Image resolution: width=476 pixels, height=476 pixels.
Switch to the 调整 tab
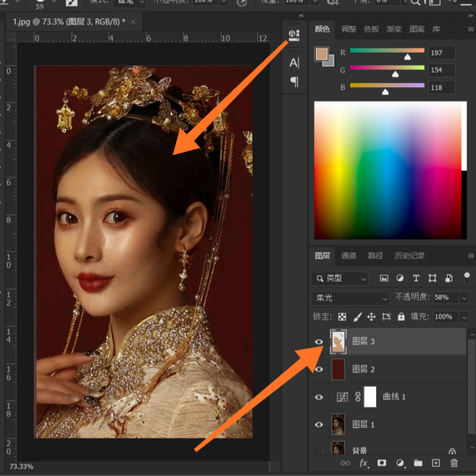(348, 29)
